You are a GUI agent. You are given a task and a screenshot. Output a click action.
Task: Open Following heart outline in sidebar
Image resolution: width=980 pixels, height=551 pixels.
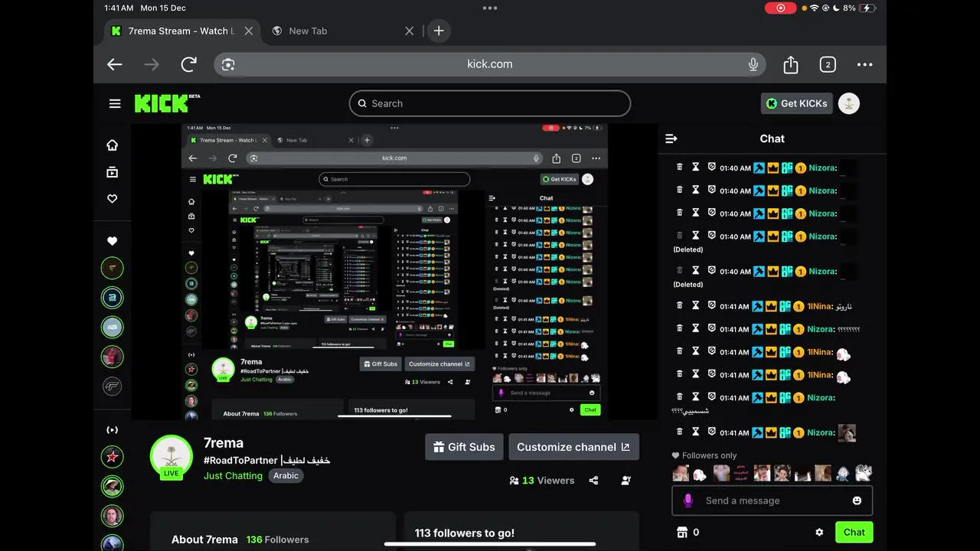pos(113,198)
